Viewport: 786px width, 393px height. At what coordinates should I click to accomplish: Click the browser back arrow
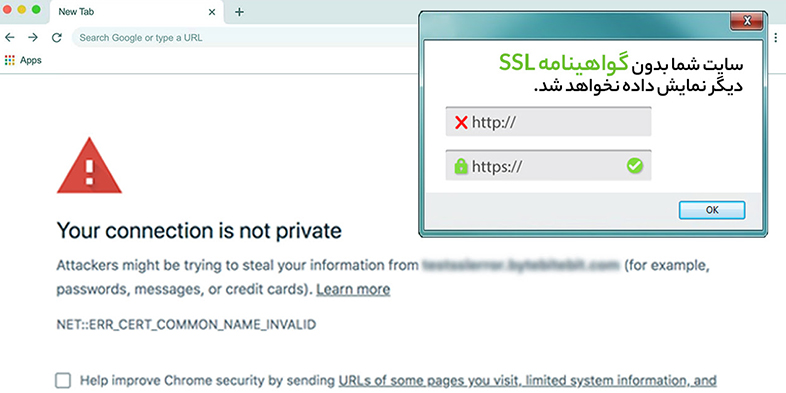[10, 38]
